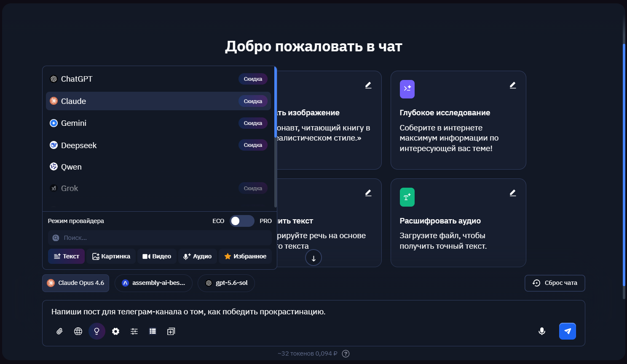Click the green Расшифровать аудио card icon
The width and height of the screenshot is (627, 364).
click(x=407, y=197)
